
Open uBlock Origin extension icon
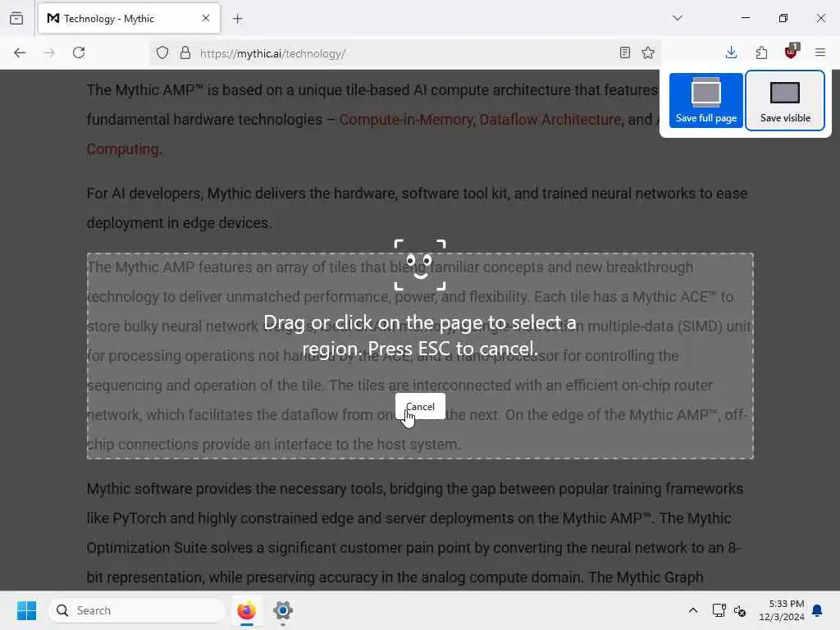792,52
